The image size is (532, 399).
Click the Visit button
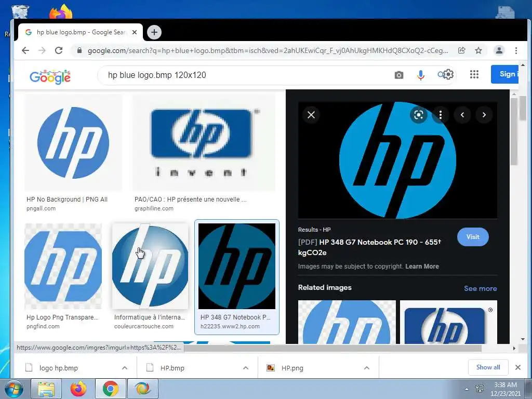point(473,237)
